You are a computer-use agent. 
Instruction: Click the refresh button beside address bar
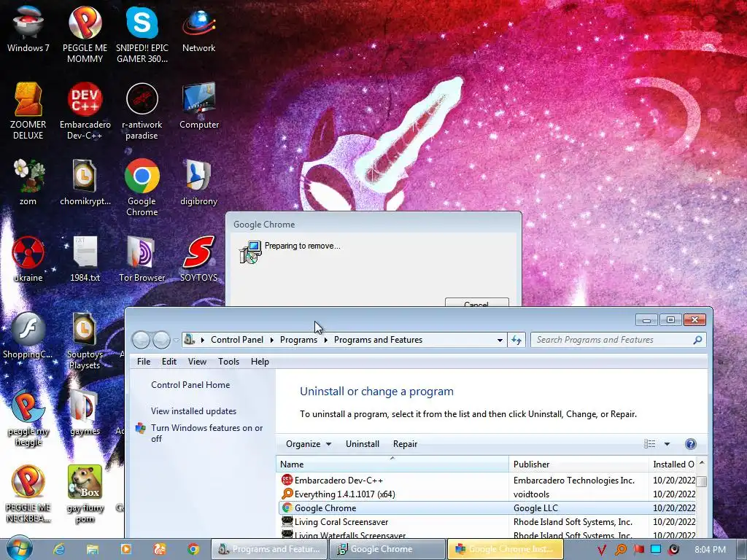[516, 340]
